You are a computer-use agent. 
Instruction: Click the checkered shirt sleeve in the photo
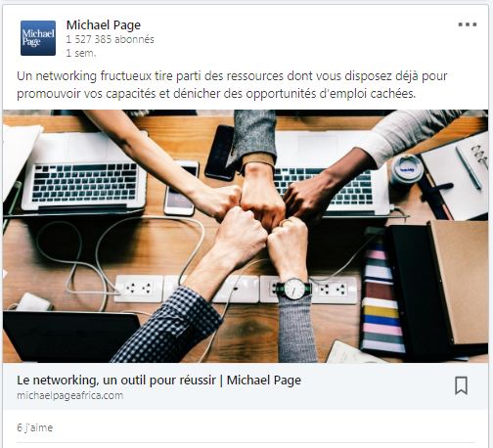click(x=168, y=326)
